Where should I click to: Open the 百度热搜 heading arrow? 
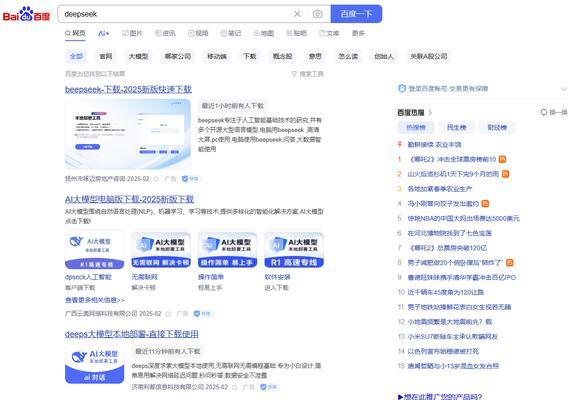click(430, 112)
